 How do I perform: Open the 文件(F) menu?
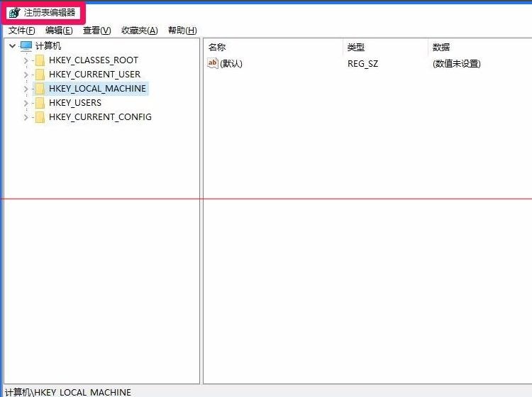point(22,31)
